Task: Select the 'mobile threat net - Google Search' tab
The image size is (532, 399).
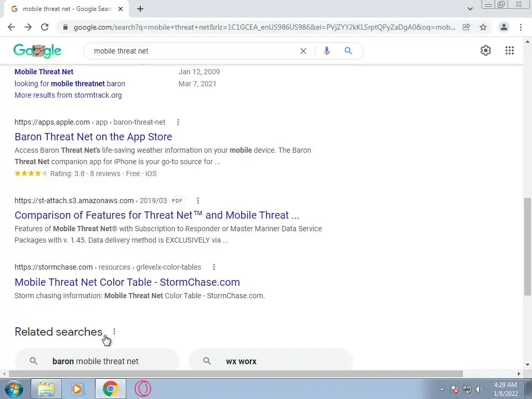Action: [x=67, y=9]
